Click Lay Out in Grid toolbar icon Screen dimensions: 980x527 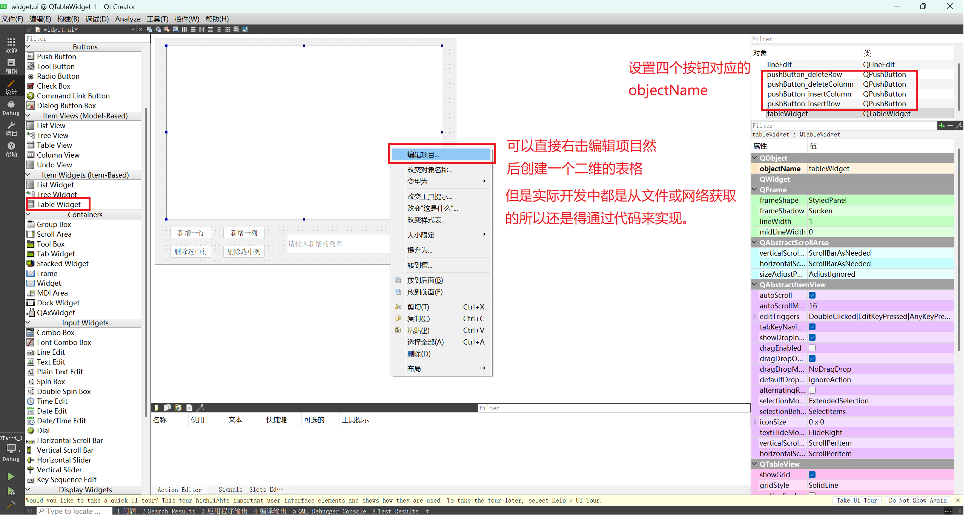[228, 29]
